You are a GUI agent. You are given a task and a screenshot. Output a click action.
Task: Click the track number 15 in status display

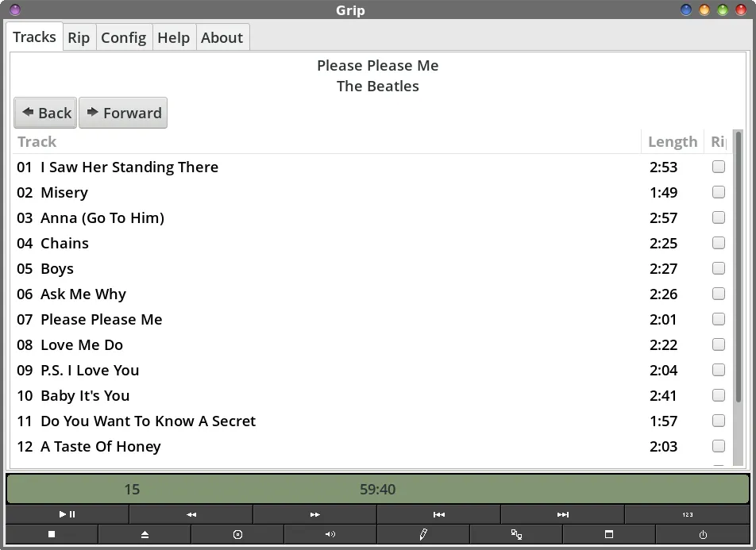pos(132,489)
